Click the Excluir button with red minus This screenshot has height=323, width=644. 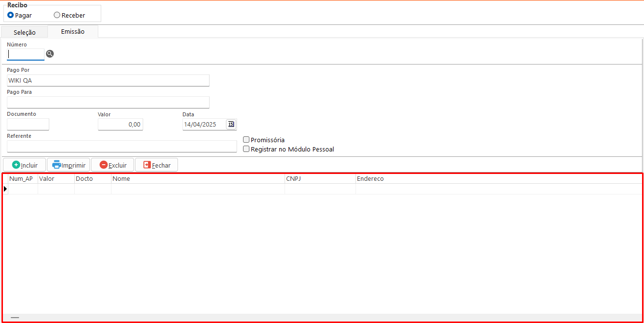point(112,165)
